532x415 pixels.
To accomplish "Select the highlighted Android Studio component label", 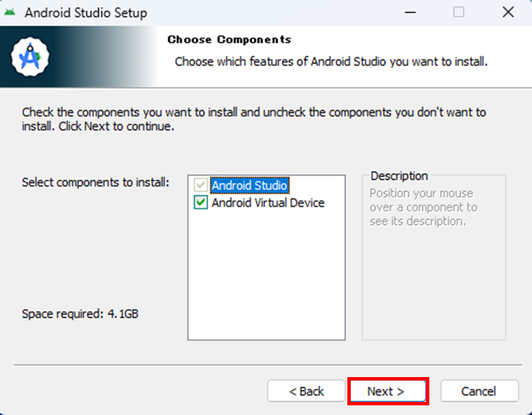I will pyautogui.click(x=249, y=185).
